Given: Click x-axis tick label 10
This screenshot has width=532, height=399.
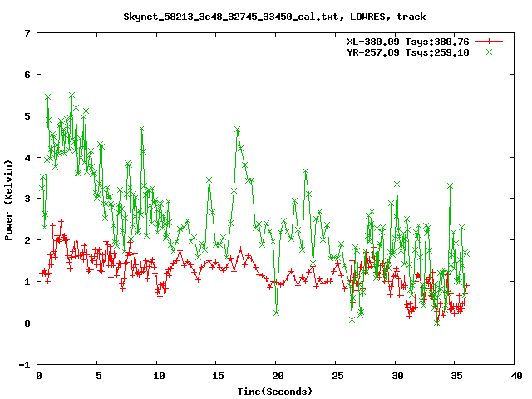Looking at the screenshot, I should coord(159,376).
